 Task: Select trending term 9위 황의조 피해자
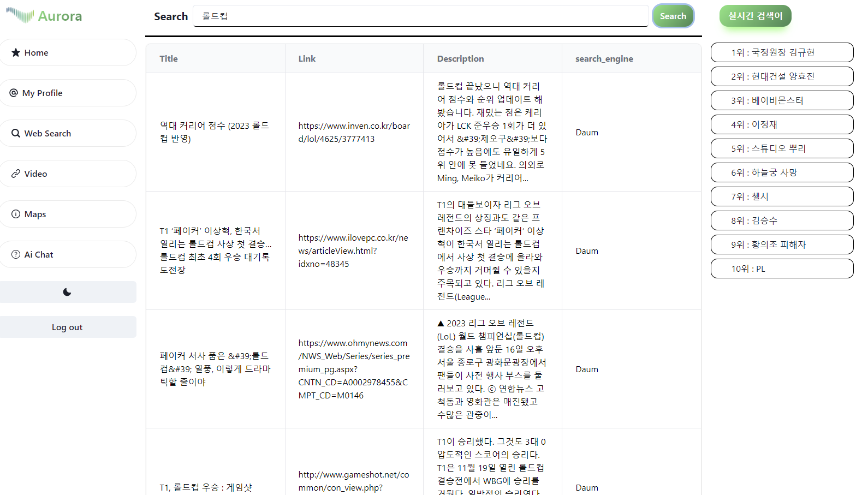point(782,244)
